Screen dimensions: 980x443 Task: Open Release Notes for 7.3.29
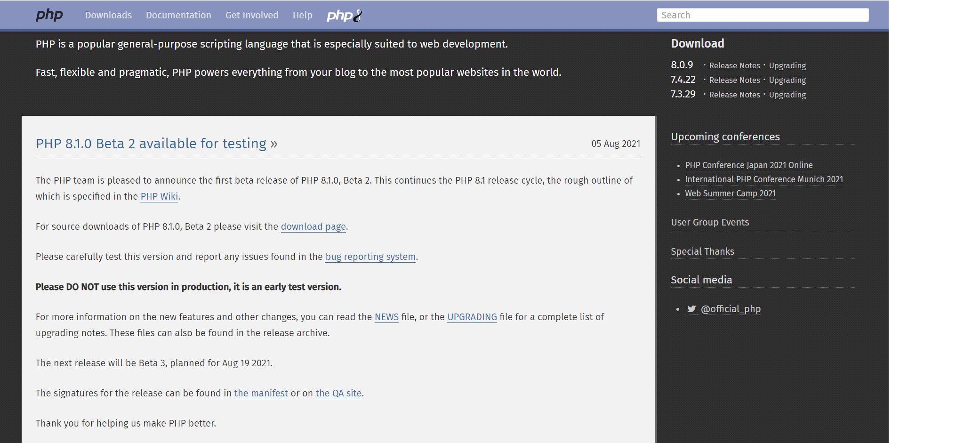click(734, 95)
